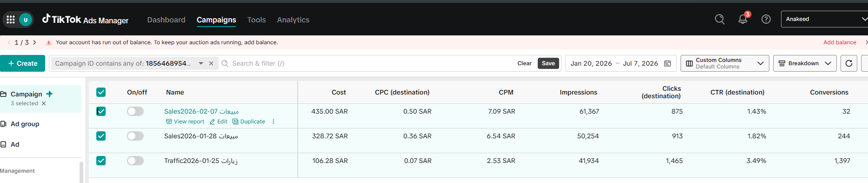This screenshot has width=868, height=183.
Task: Go to previous alert banner arrow
Action: tap(9, 42)
